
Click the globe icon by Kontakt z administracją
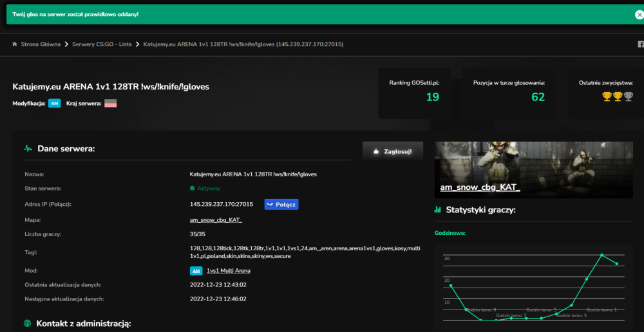(28, 324)
